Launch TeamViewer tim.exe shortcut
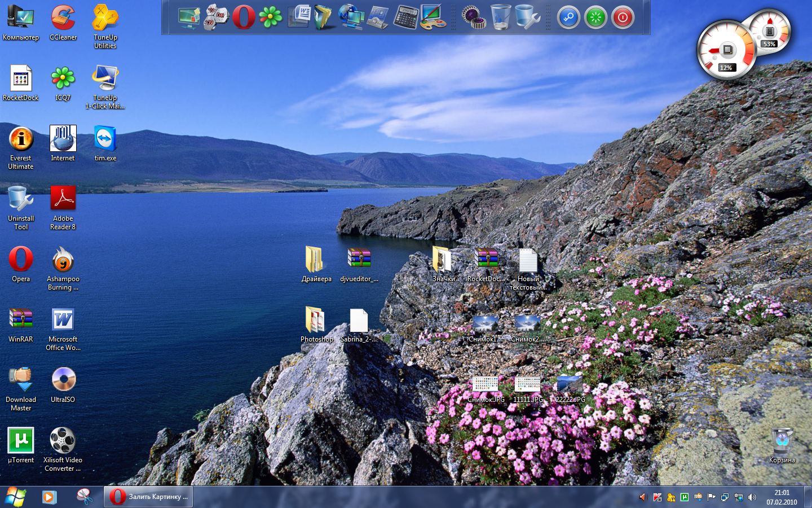 tap(105, 139)
